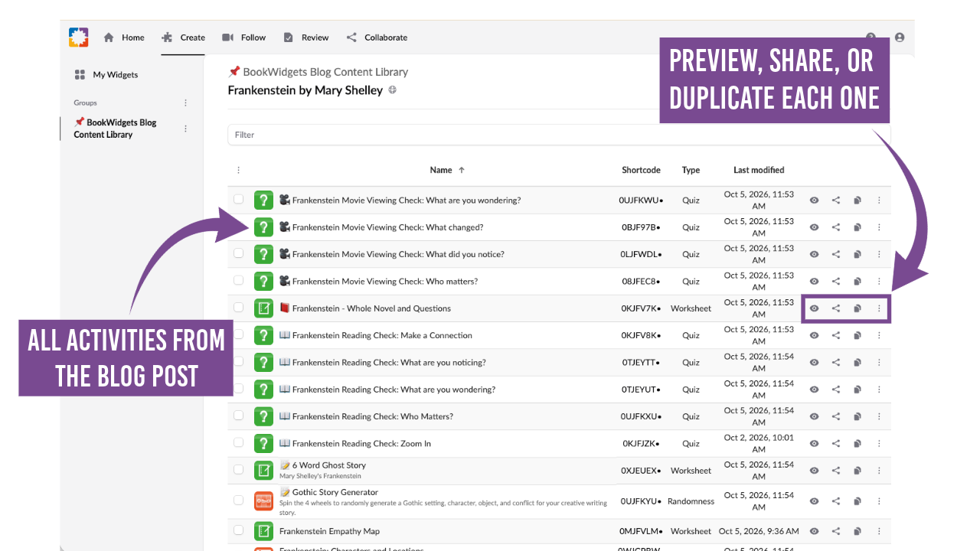Switch to the Follow tab
This screenshot has height=551, width=980.
coord(244,37)
